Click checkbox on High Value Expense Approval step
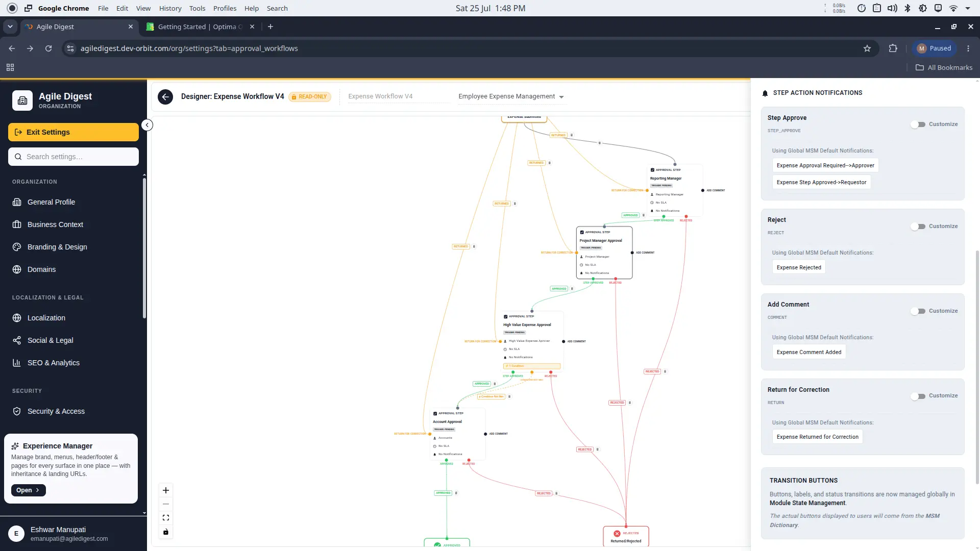 [506, 317]
